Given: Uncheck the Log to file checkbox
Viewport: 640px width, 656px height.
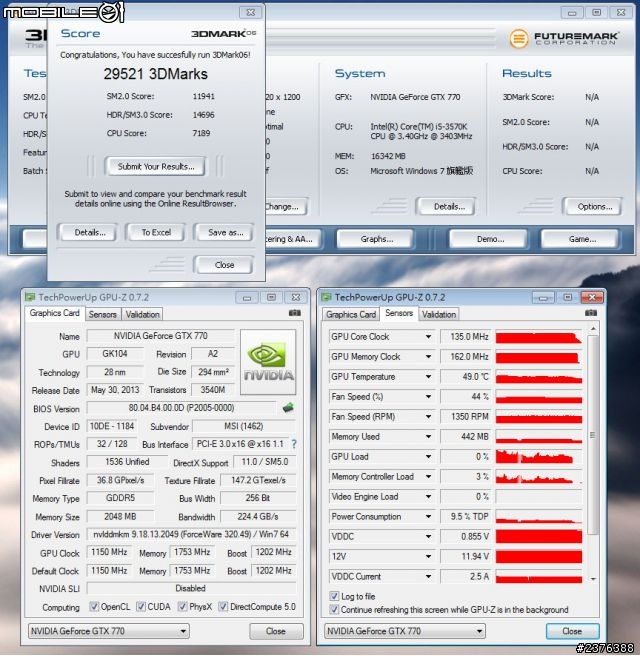Looking at the screenshot, I should click(334, 596).
